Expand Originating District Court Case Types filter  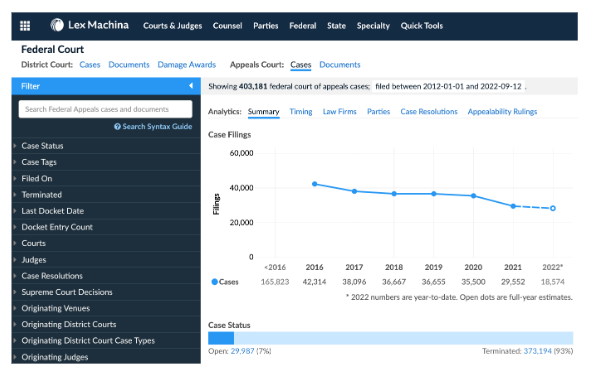coord(106,341)
